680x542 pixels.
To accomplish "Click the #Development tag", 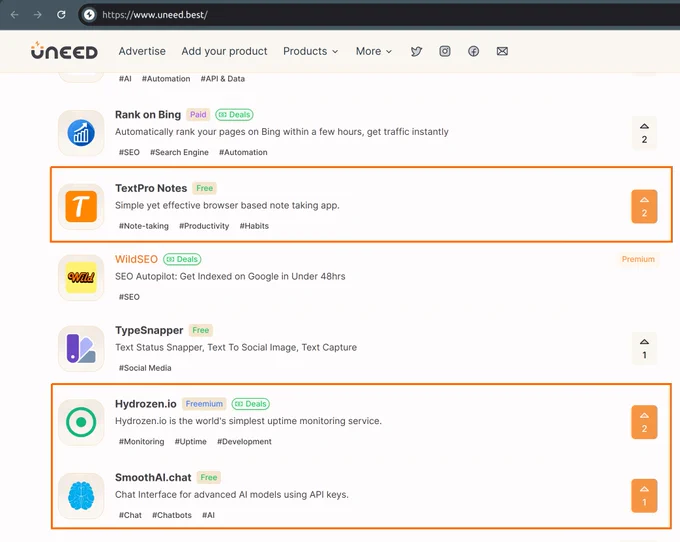I will pos(244,441).
